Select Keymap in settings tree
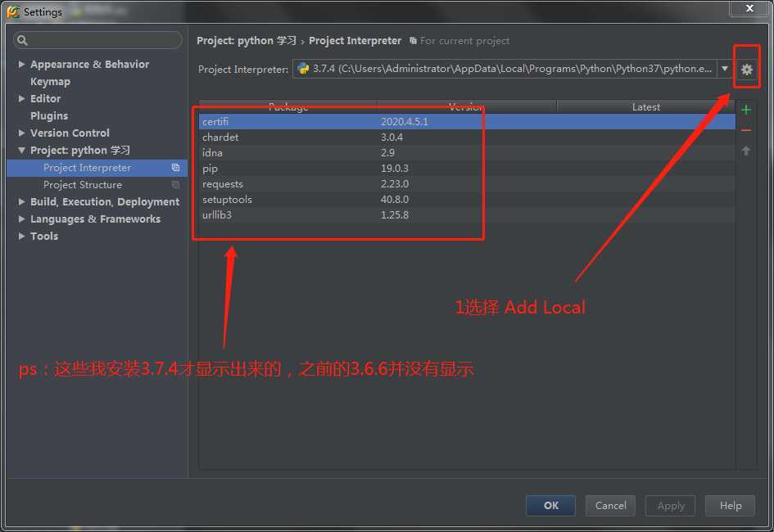The height and width of the screenshot is (532, 774). coord(50,82)
